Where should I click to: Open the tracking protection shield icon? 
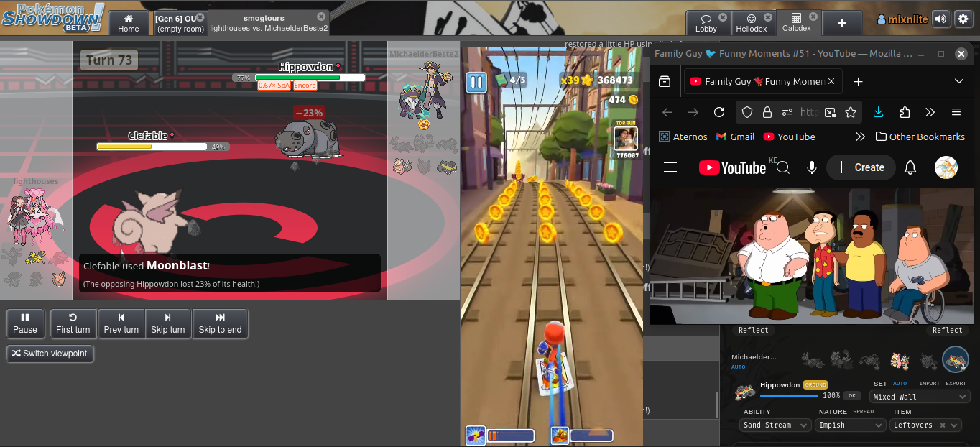(x=747, y=112)
